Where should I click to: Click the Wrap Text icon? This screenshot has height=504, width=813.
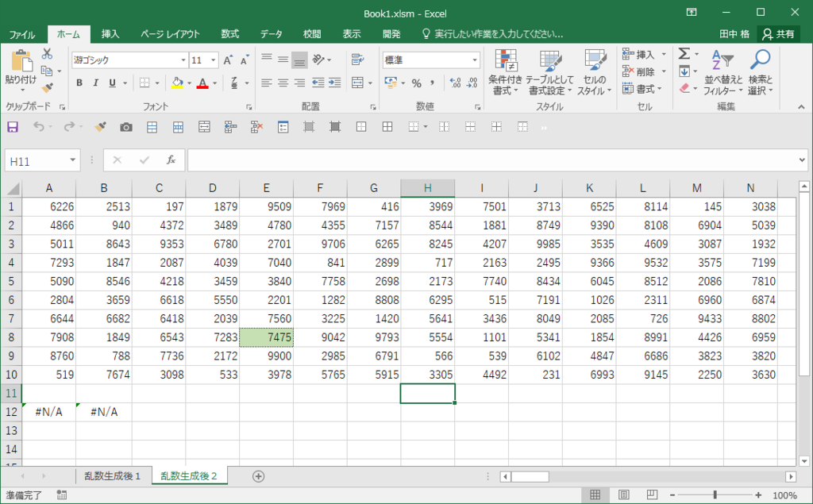pos(358,60)
